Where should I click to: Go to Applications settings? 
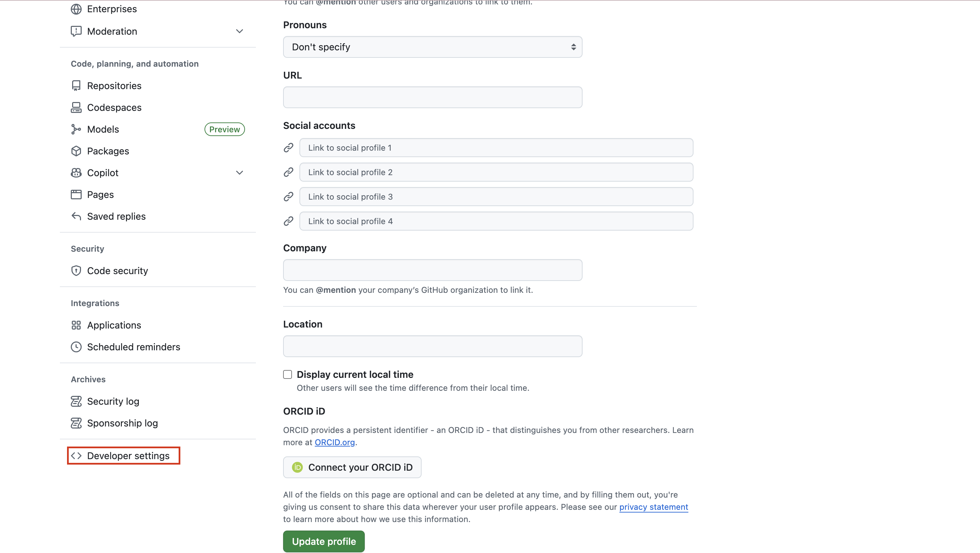click(x=114, y=325)
